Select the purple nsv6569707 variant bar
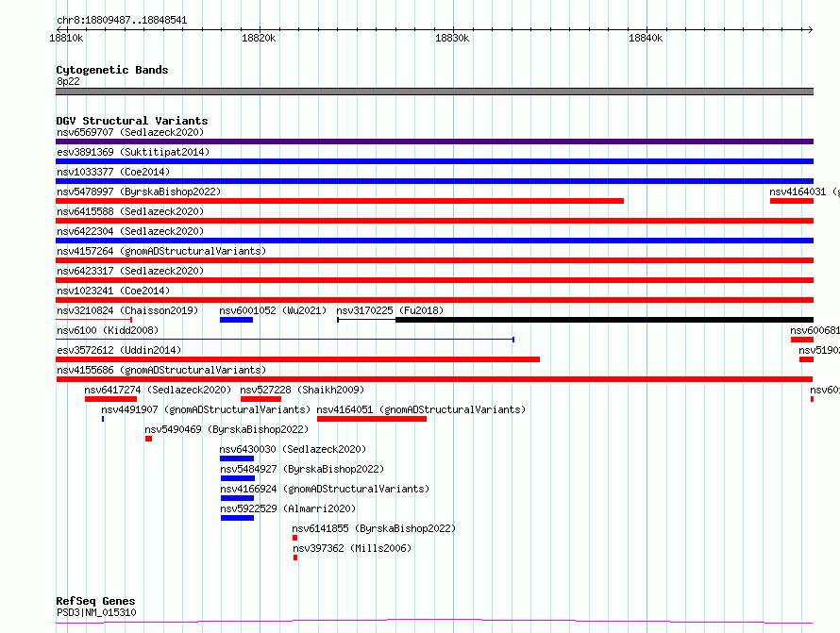Image resolution: width=840 pixels, height=633 pixels. 434,142
